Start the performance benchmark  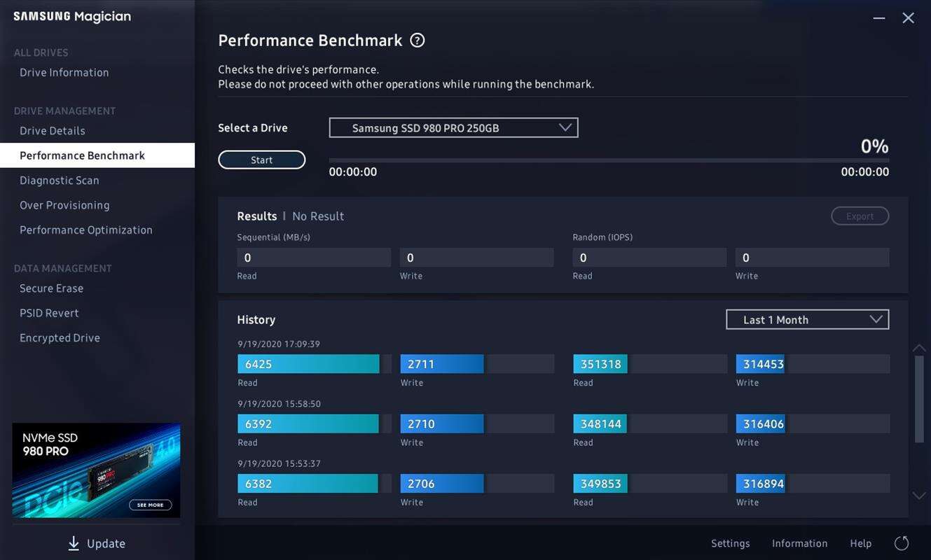click(x=261, y=160)
